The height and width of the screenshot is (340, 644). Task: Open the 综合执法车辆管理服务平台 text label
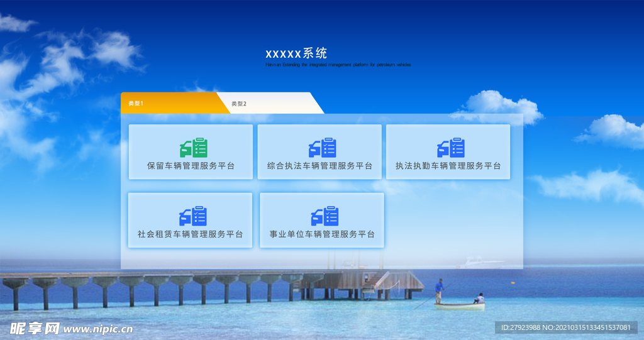[x=319, y=167]
